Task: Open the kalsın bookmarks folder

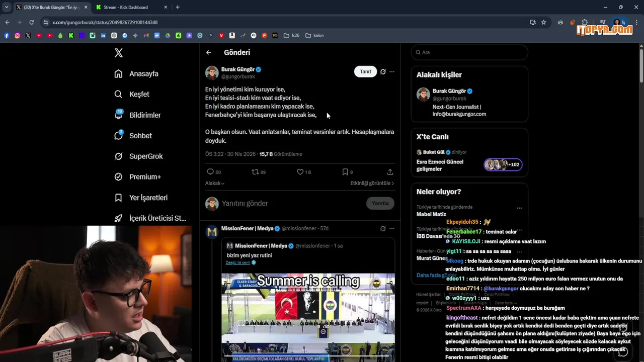Action: [x=314, y=35]
